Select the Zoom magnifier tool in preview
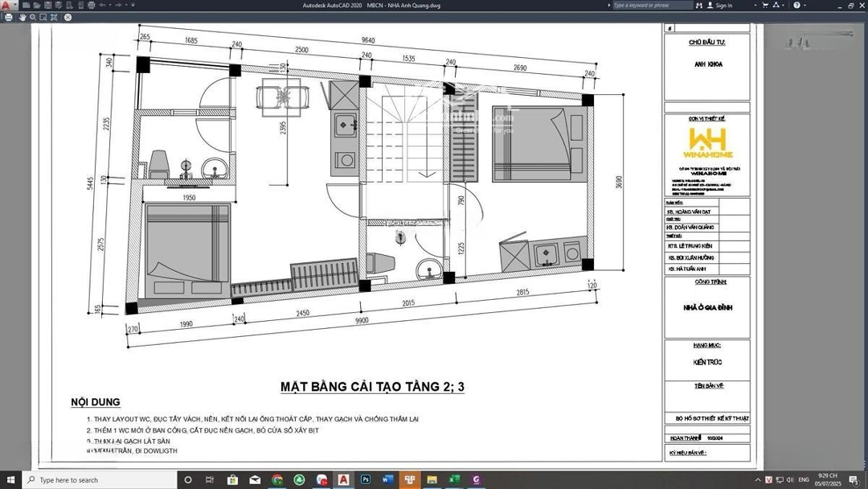This screenshot has height=489, width=868. [32, 17]
